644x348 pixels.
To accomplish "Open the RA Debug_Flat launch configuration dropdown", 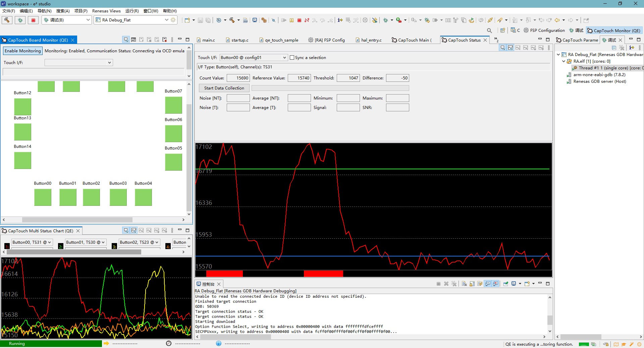I will click(166, 20).
